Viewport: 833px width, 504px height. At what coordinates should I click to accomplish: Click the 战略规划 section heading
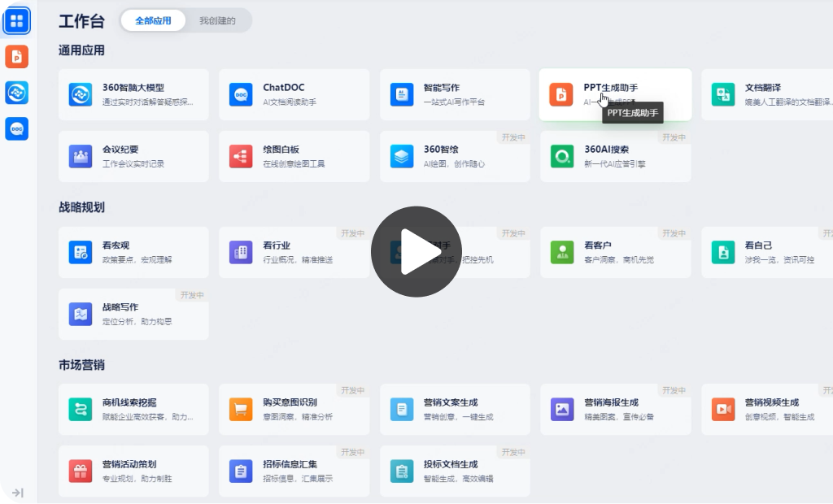[81, 207]
